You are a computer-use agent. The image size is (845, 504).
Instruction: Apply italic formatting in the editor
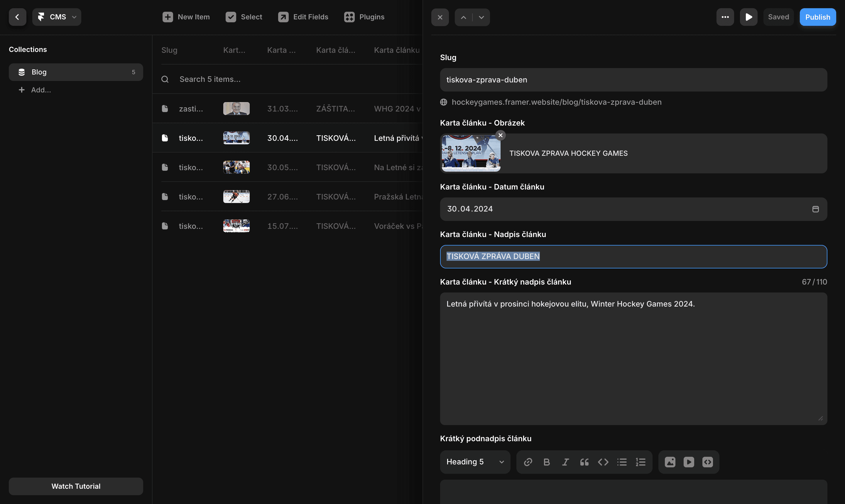565,462
